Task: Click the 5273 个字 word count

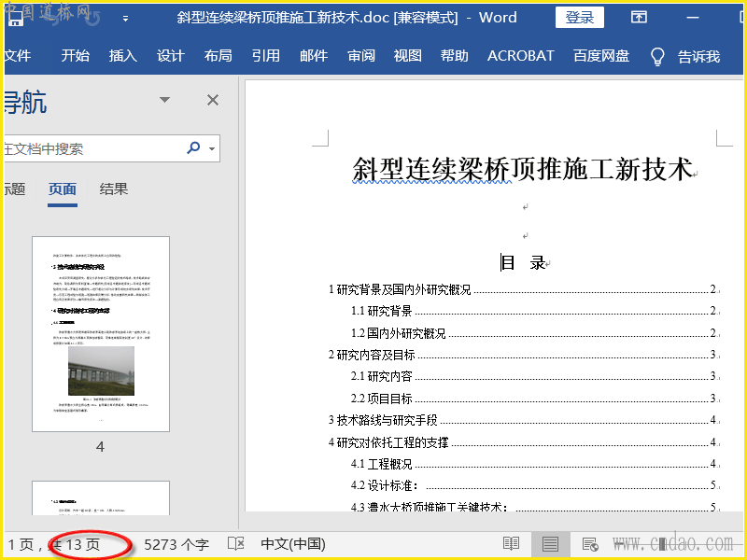Action: (176, 543)
